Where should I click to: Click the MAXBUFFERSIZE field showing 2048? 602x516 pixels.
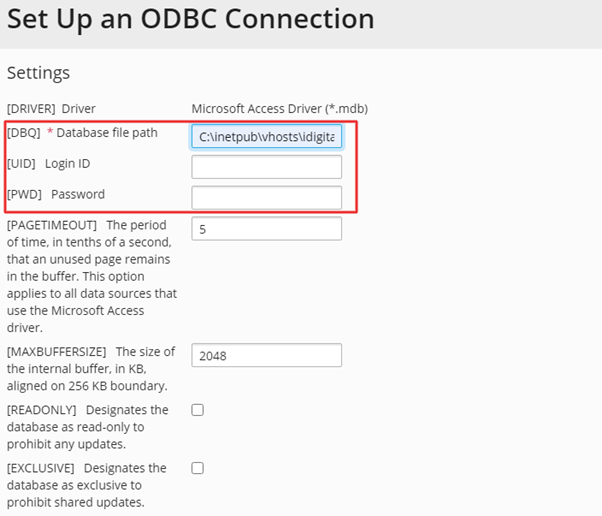(x=266, y=355)
